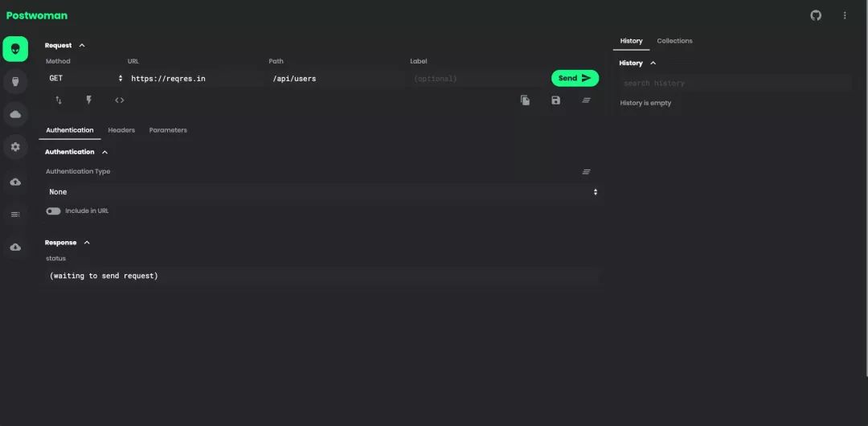Collapse the History section chevron
The height and width of the screenshot is (426, 868).
click(x=653, y=63)
